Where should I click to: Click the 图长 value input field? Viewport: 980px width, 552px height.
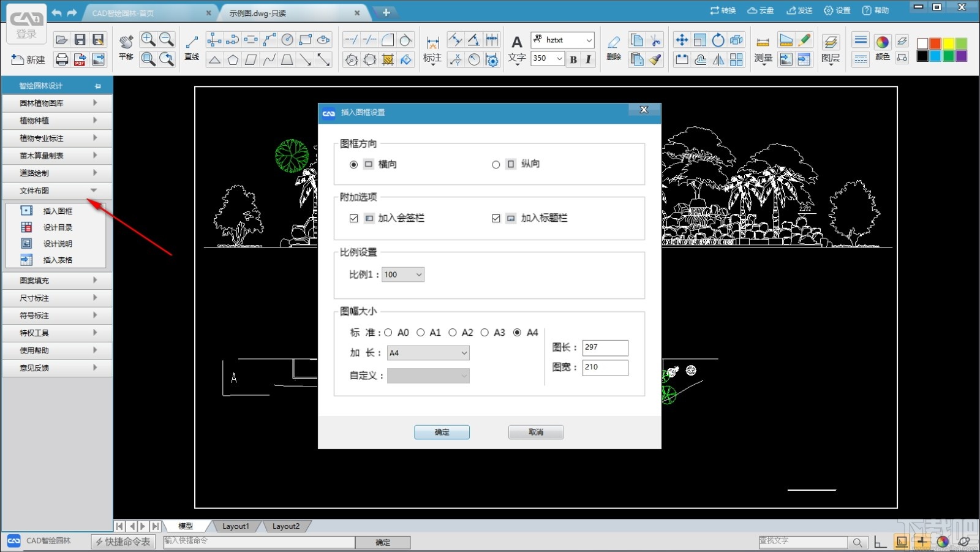coord(605,347)
